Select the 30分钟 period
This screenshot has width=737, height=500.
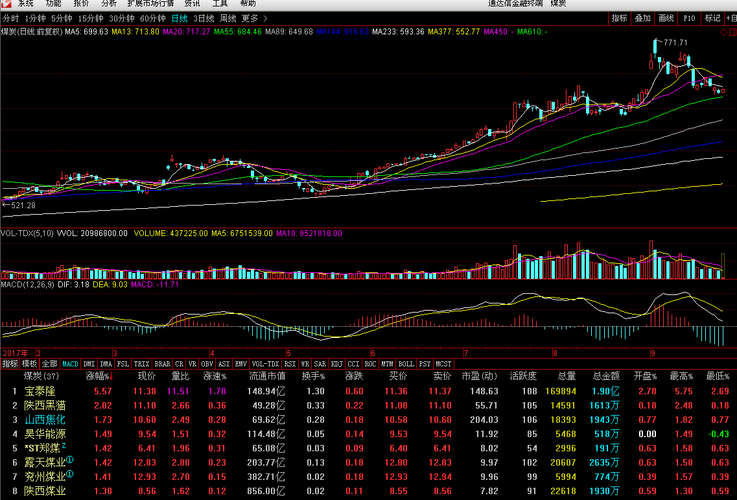[x=122, y=19]
